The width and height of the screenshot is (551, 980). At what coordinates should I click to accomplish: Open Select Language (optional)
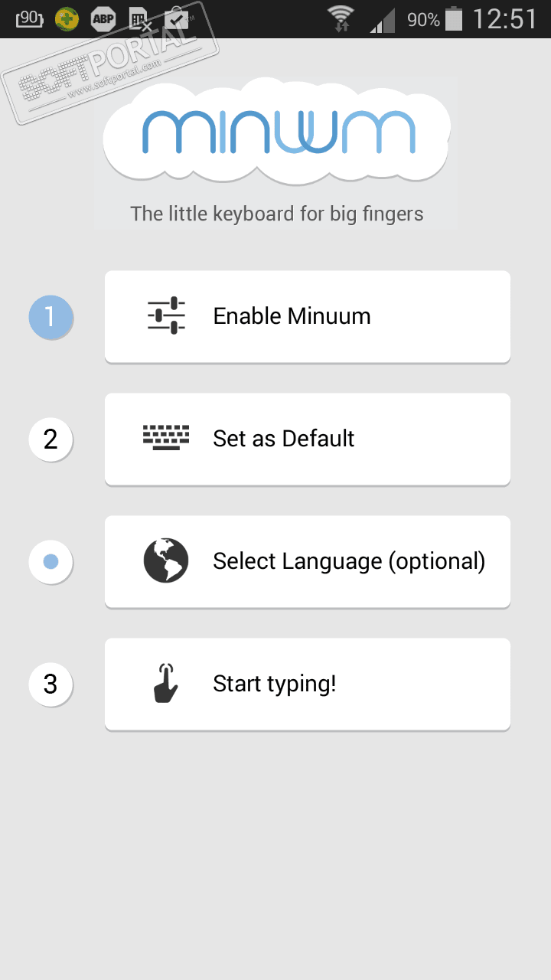tap(307, 561)
